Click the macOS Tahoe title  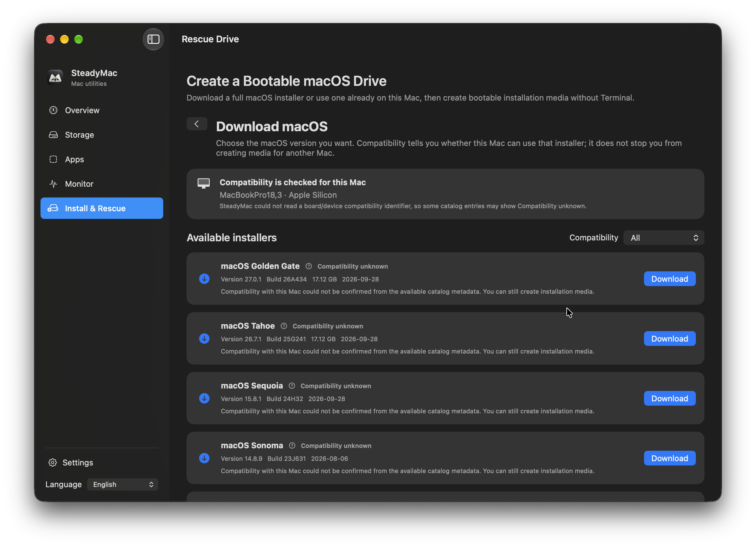click(x=248, y=326)
